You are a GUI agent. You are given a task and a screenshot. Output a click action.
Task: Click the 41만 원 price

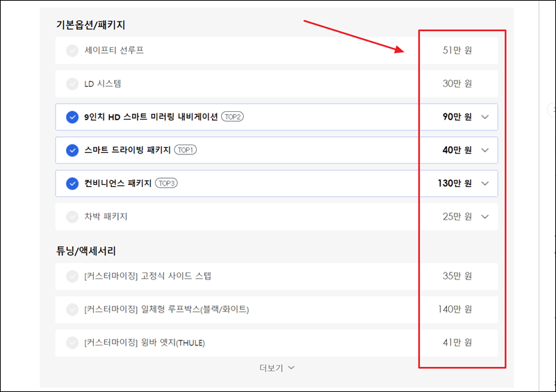457,343
